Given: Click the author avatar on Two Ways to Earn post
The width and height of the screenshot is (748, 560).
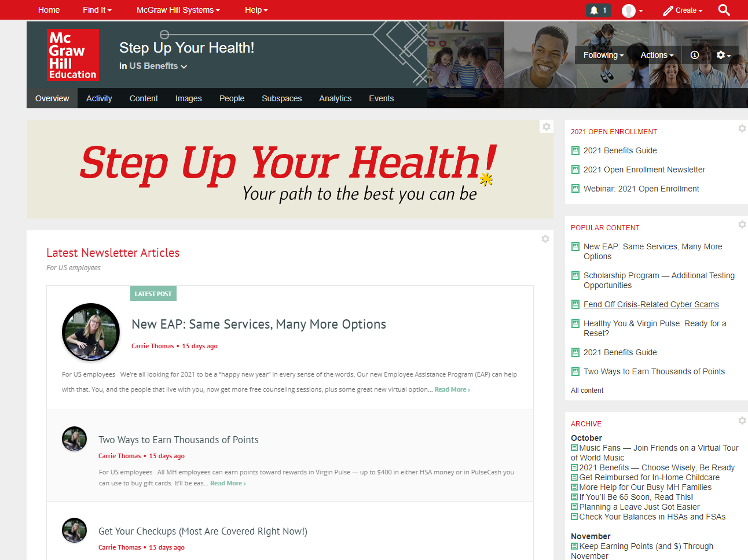Looking at the screenshot, I should [74, 439].
